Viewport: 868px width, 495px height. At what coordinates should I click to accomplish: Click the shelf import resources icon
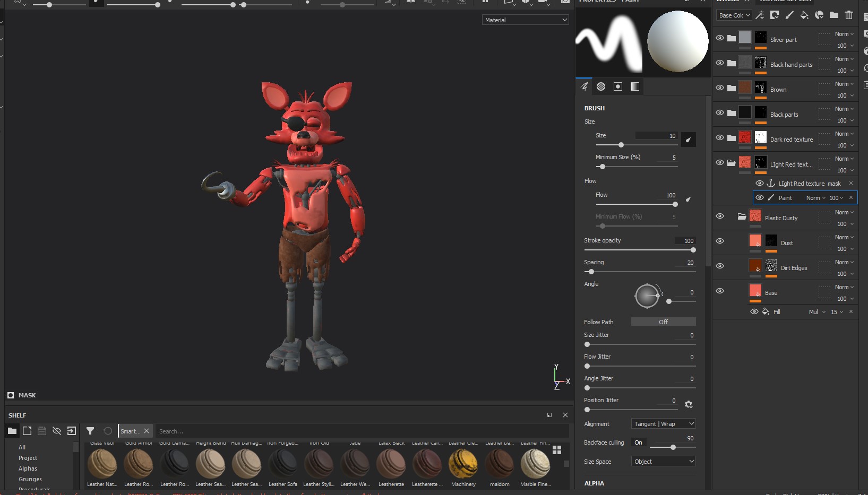point(72,431)
